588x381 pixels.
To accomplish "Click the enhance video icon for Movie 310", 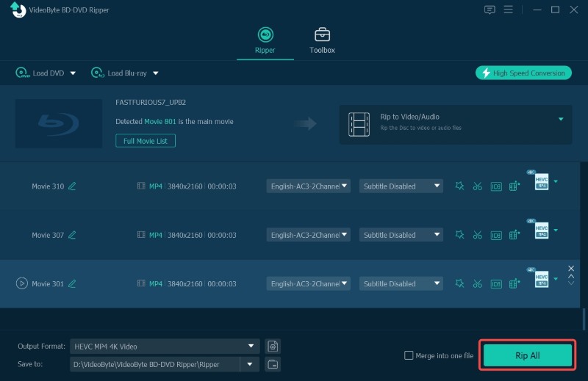I will pos(514,186).
